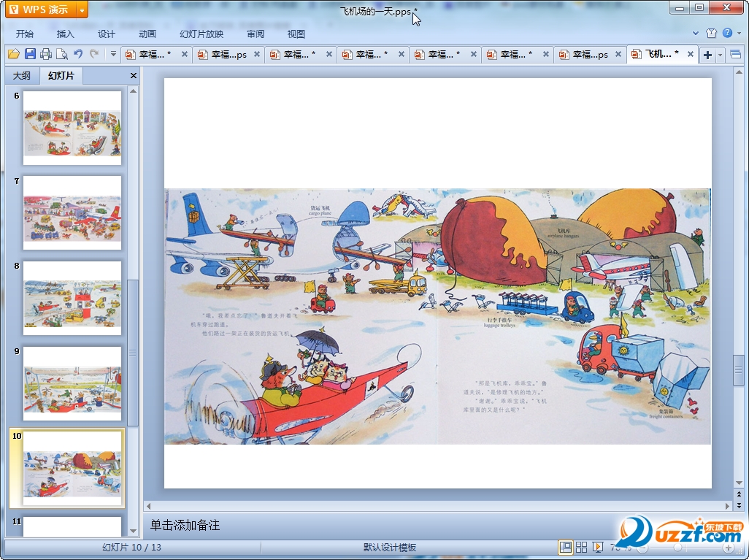Image resolution: width=749 pixels, height=560 pixels.
Task: Start slideshow from status bar icon
Action: [x=598, y=547]
